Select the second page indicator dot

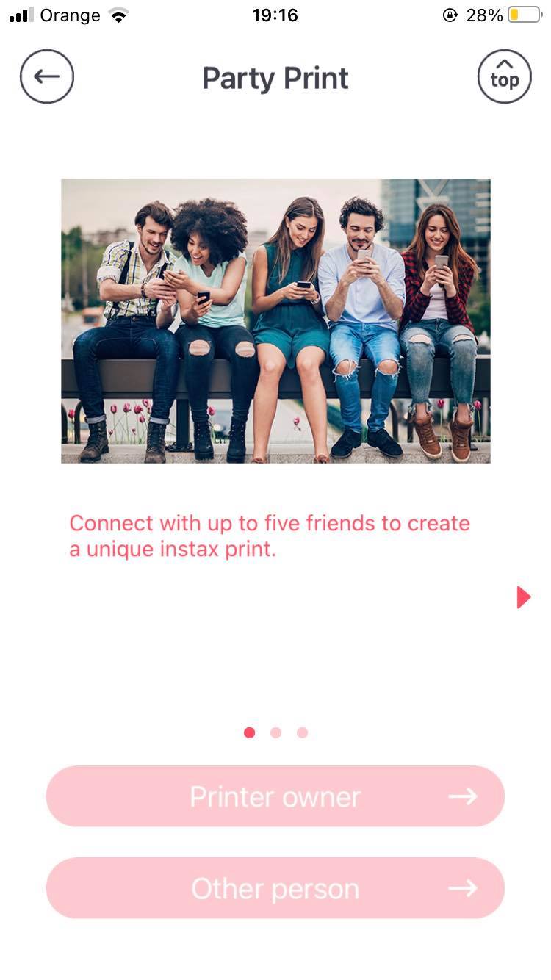(x=276, y=732)
